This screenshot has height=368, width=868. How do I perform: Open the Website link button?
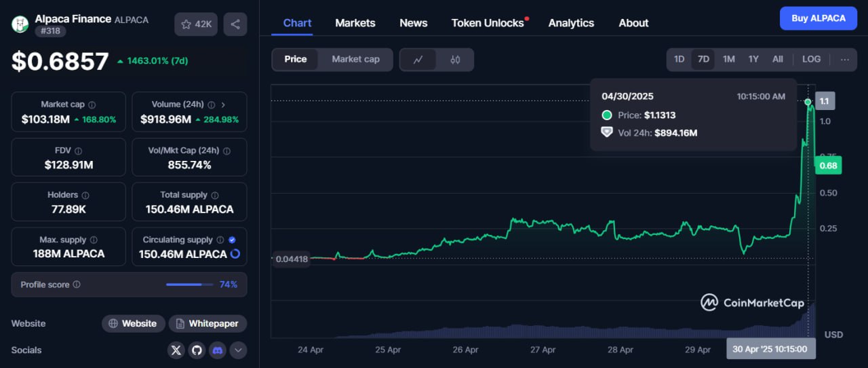[x=133, y=323]
